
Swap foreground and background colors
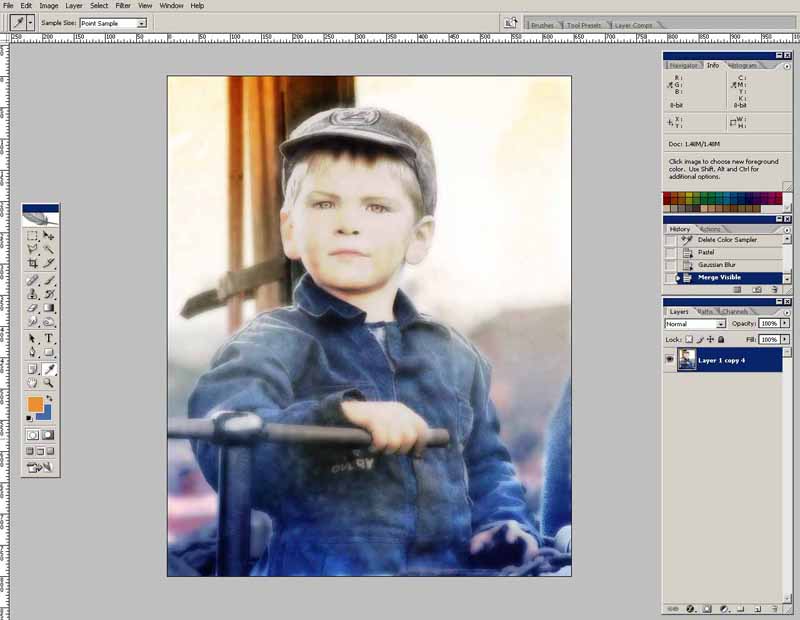(x=49, y=398)
